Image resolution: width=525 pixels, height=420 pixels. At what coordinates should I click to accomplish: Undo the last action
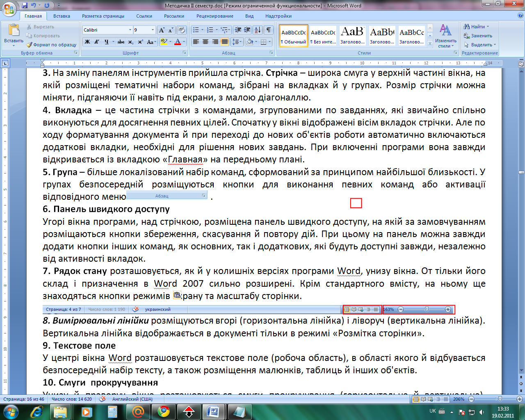(34, 5)
